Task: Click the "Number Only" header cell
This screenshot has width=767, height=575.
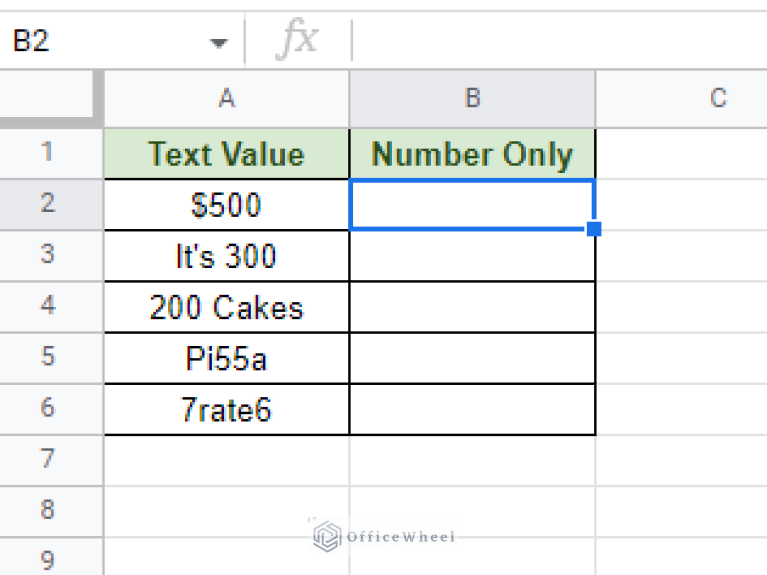Action: click(472, 154)
